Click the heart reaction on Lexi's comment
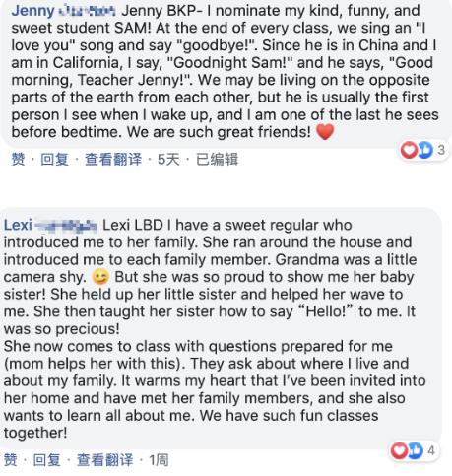Image resolution: width=452 pixels, height=476 pixels. [x=399, y=450]
